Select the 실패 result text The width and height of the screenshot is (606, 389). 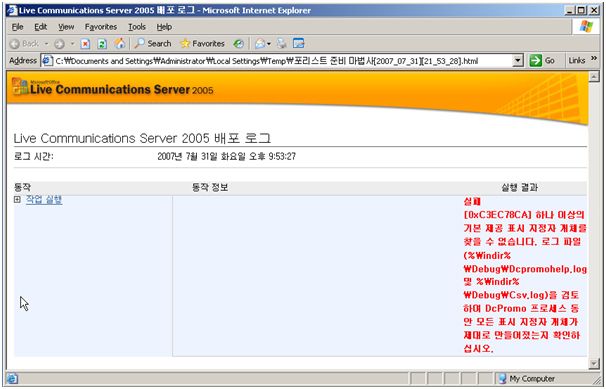click(x=472, y=201)
